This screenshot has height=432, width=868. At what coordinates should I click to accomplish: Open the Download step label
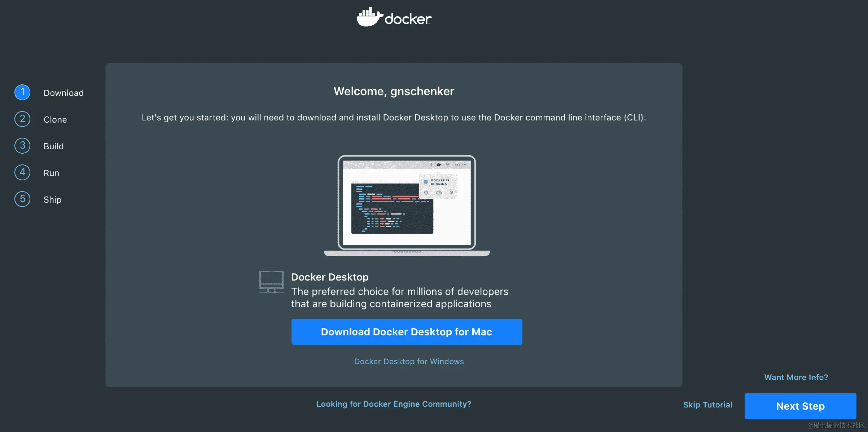coord(63,93)
